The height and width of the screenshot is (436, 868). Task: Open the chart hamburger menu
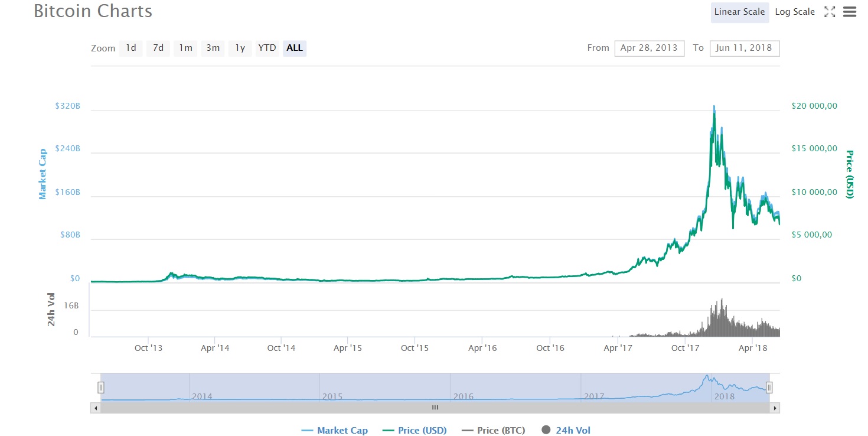pyautogui.click(x=849, y=12)
